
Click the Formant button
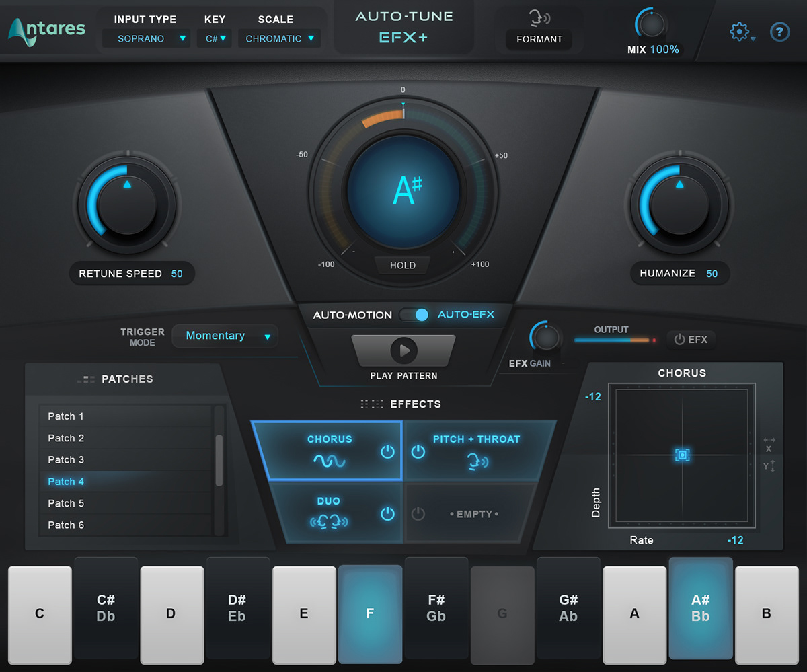coord(539,39)
